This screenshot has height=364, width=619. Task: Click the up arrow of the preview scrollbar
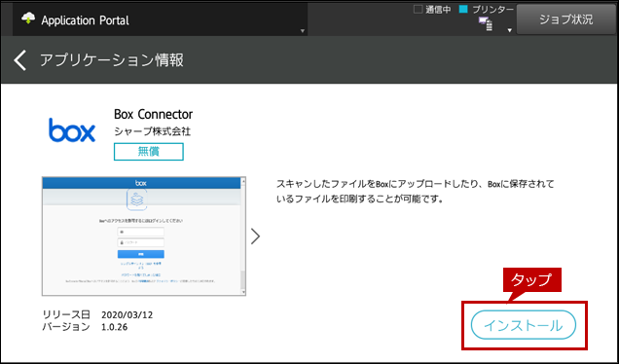243,181
